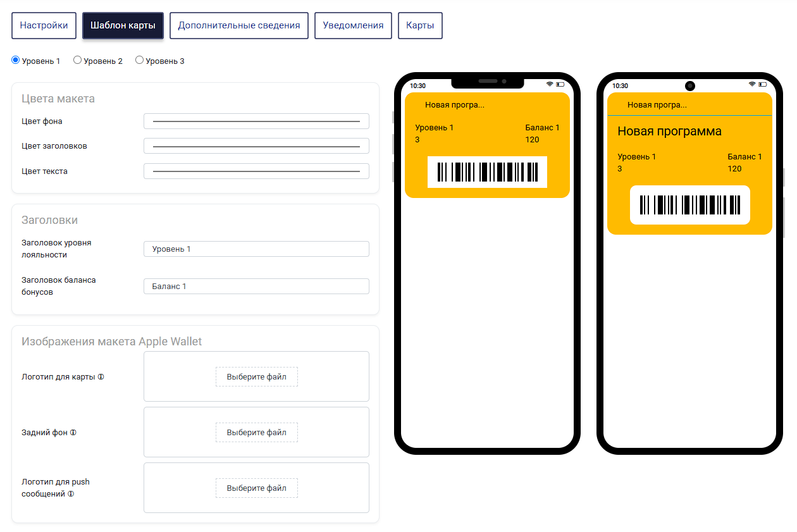Focus the Заголовок уровня лояльности input field
This screenshot has height=532, width=797.
pyautogui.click(x=256, y=249)
